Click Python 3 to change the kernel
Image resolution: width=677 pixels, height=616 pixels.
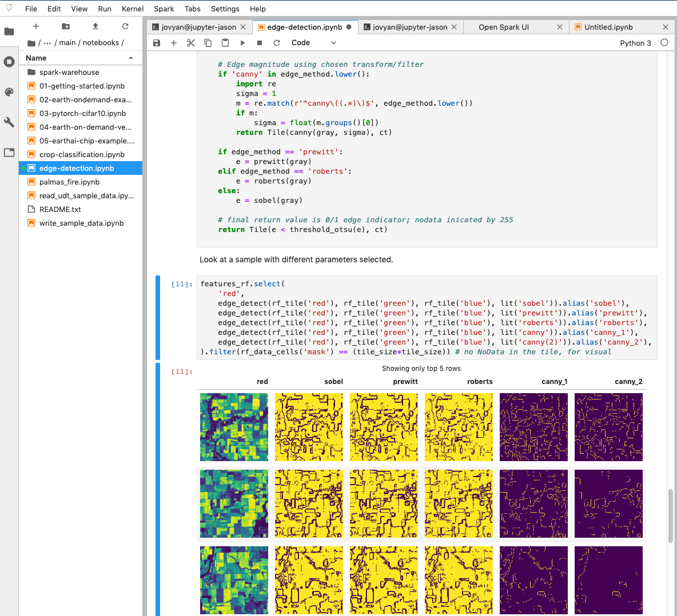[x=635, y=43]
